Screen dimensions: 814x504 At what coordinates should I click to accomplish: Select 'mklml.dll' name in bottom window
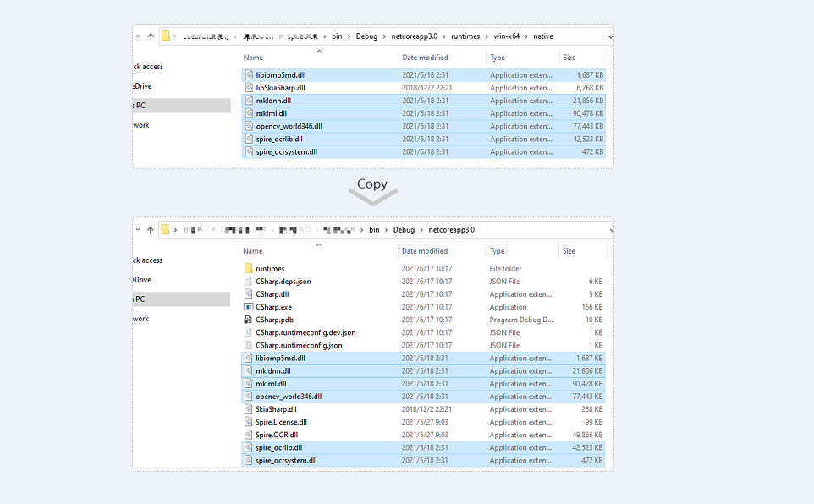(x=271, y=384)
